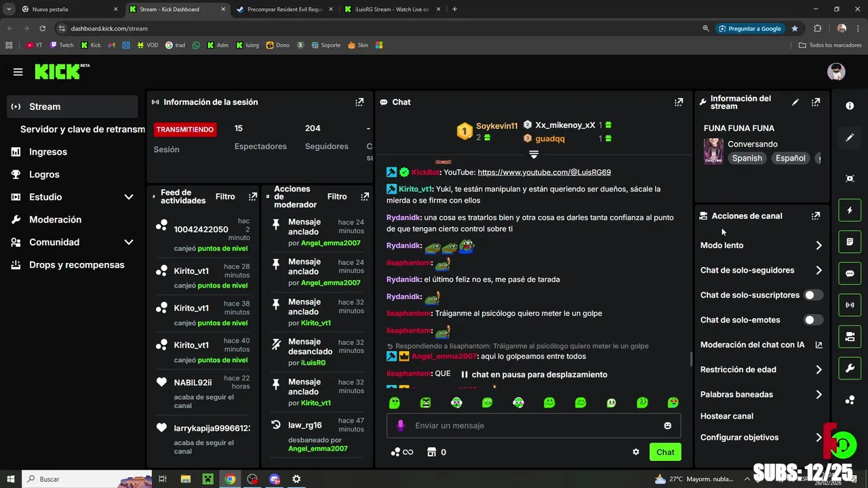This screenshot has height=488, width=868.
Task: Open Moderación del chat con IA external link
Action: (818, 345)
